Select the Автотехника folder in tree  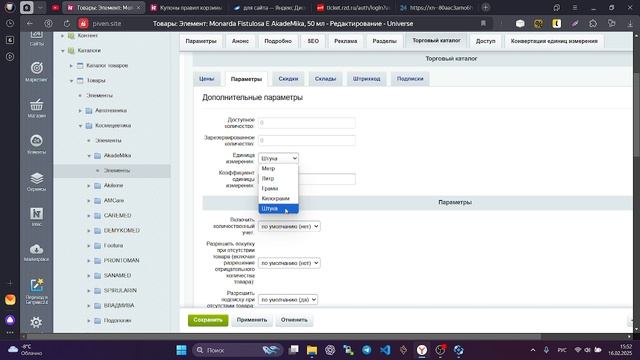click(x=111, y=111)
